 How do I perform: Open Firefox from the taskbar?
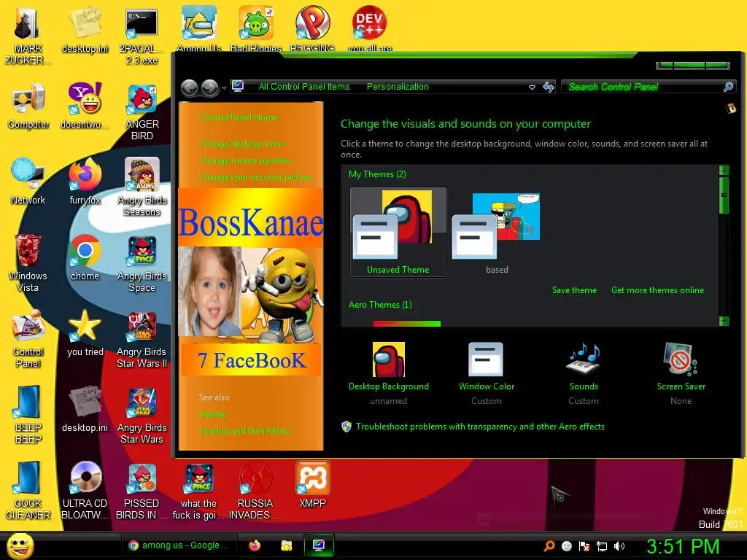pos(255,545)
